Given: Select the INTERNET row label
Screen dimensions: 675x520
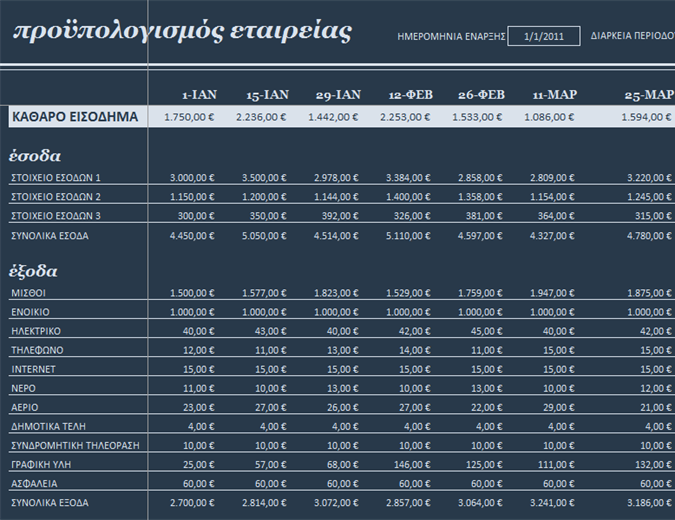Looking at the screenshot, I should coord(34,369).
